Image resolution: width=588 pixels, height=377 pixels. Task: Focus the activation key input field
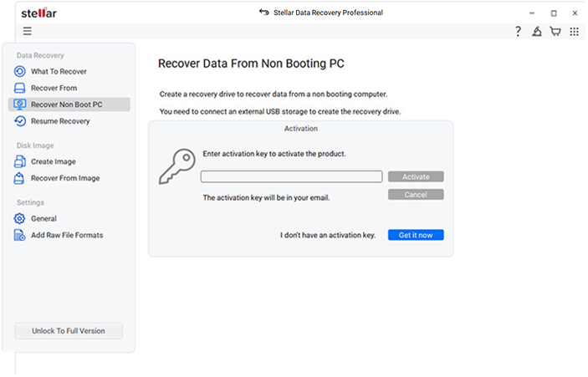tap(291, 176)
